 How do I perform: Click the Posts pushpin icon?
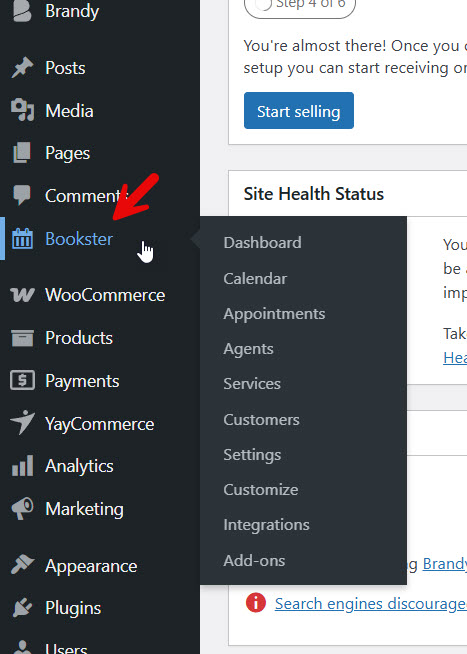(x=22, y=68)
